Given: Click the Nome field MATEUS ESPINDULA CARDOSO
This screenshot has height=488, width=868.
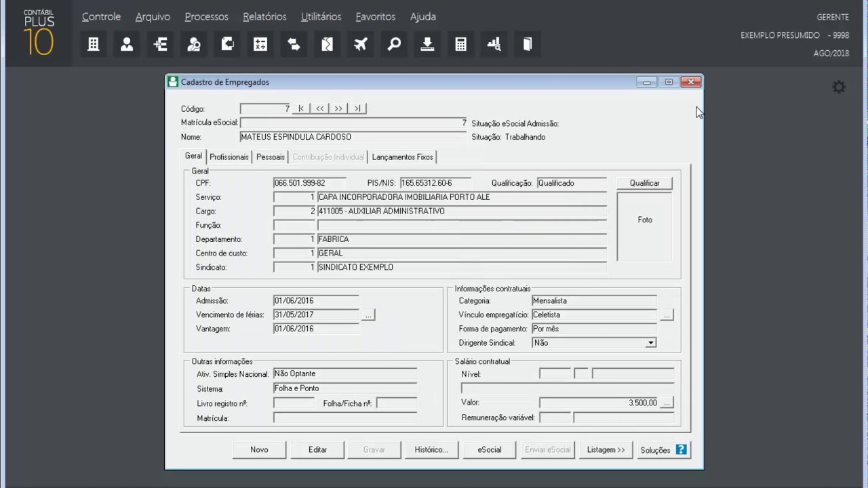Looking at the screenshot, I should [x=353, y=137].
